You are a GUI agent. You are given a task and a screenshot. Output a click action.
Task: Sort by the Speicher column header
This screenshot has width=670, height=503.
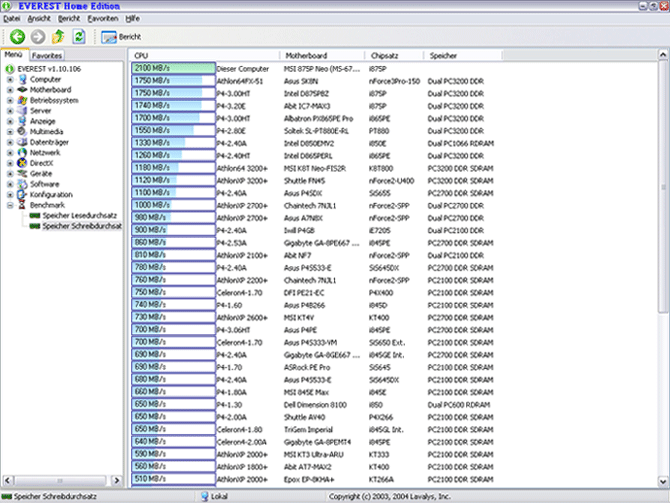(x=463, y=56)
